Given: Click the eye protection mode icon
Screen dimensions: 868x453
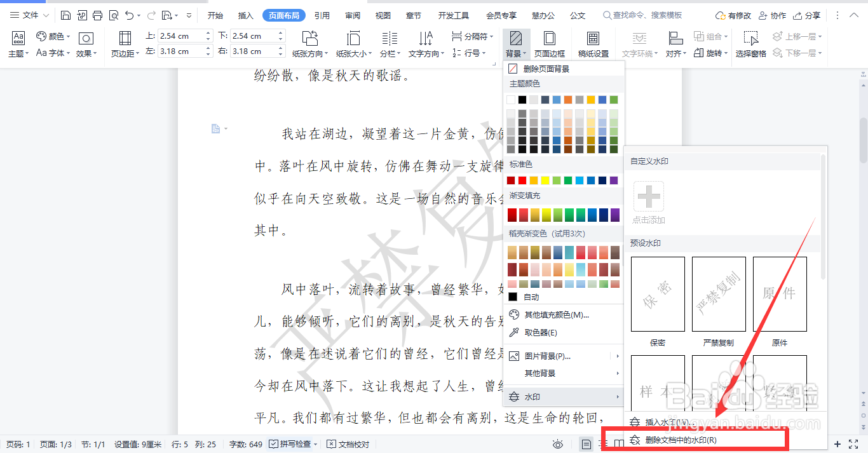Looking at the screenshot, I should coord(558,444).
